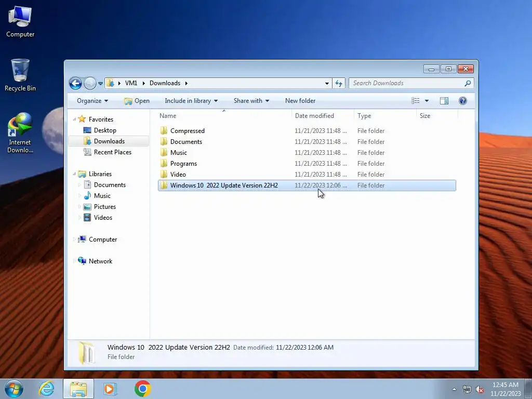The height and width of the screenshot is (399, 532).
Task: Open the Organize menu
Action: tap(92, 101)
